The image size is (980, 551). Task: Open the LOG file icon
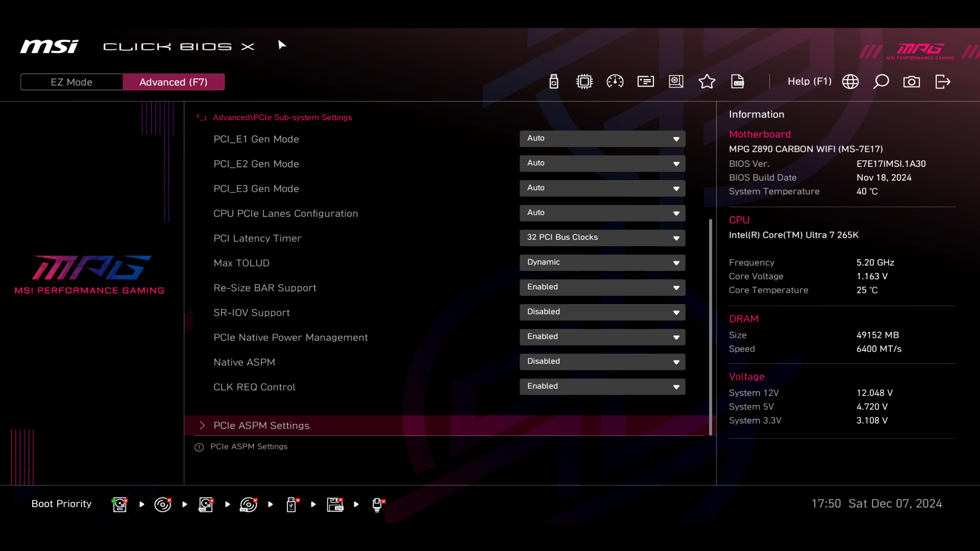pos(738,82)
